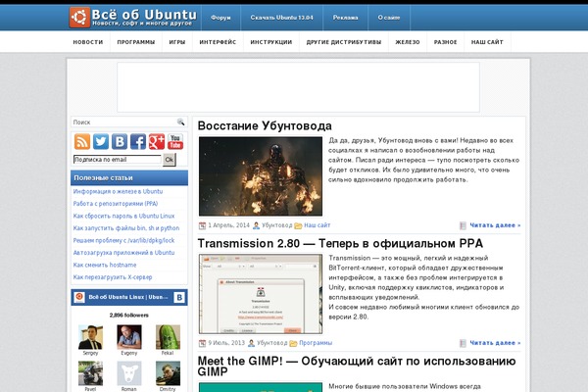
Task: Click the author icon in the Transmission post meta
Action: coord(251,343)
